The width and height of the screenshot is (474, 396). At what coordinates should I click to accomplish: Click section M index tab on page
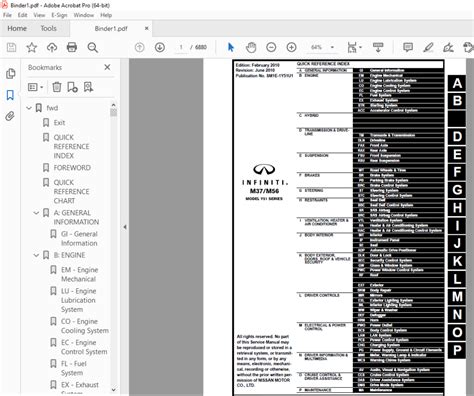(x=457, y=297)
